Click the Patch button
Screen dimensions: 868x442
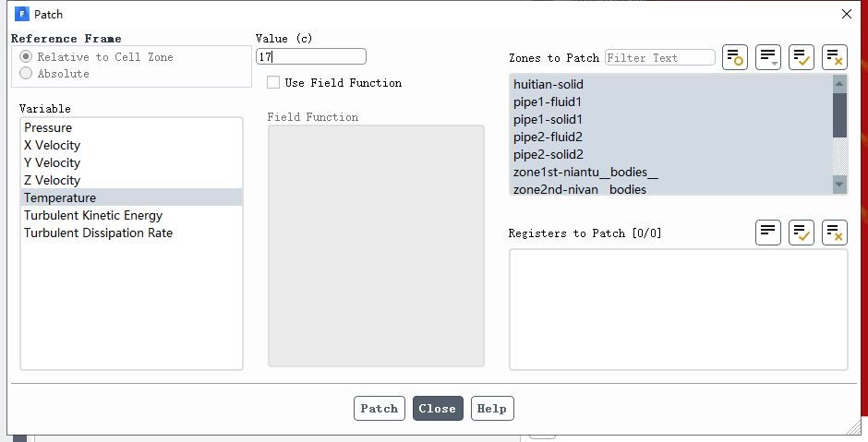click(379, 409)
